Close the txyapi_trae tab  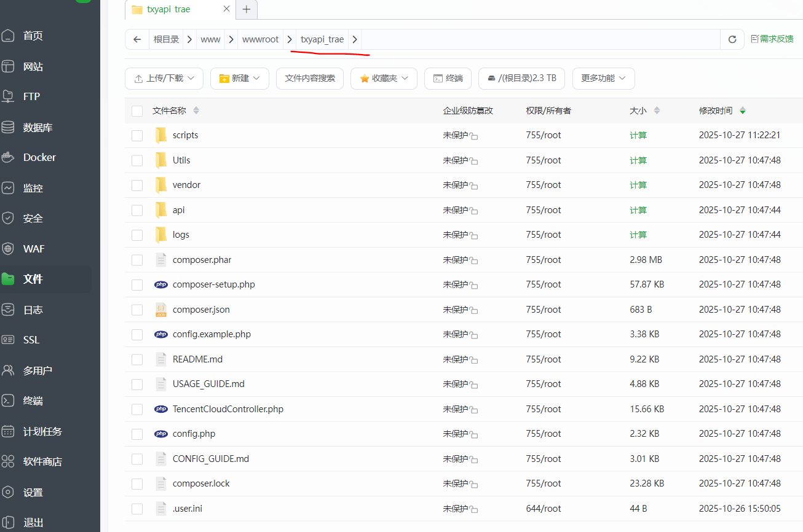(x=226, y=9)
